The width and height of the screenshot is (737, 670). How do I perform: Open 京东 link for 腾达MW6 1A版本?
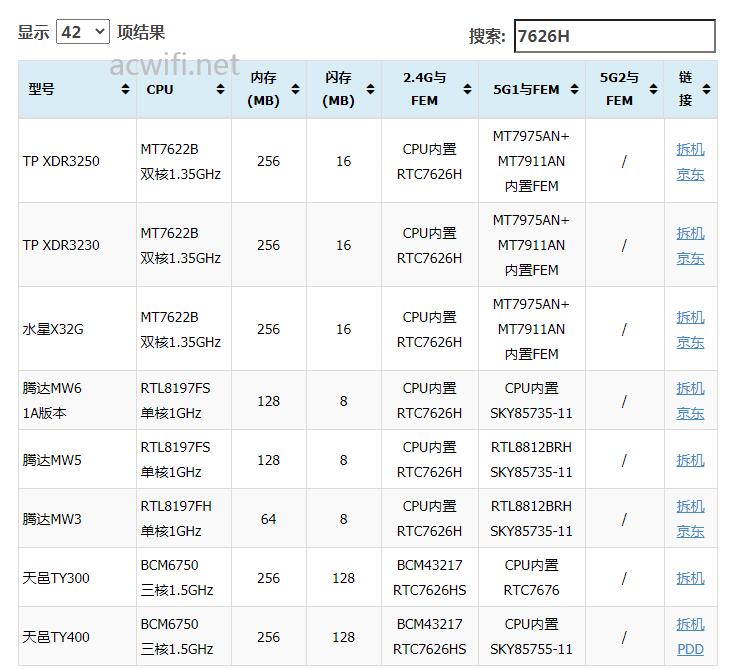pos(690,413)
